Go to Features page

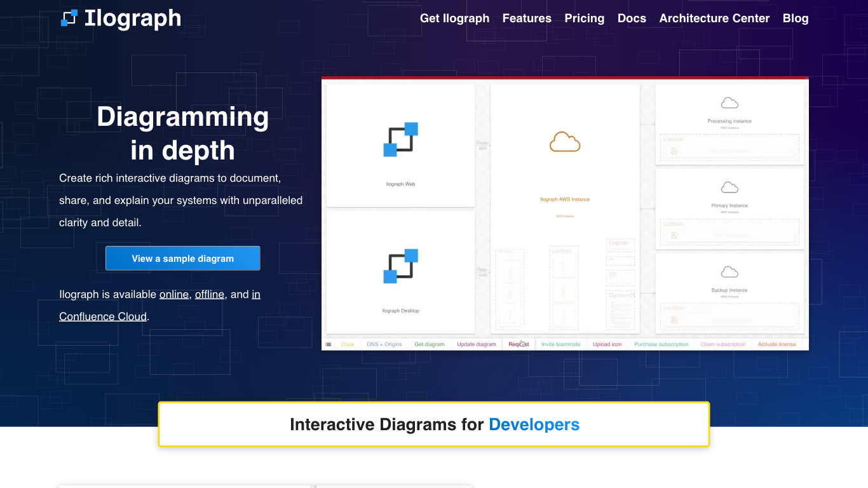(x=527, y=18)
